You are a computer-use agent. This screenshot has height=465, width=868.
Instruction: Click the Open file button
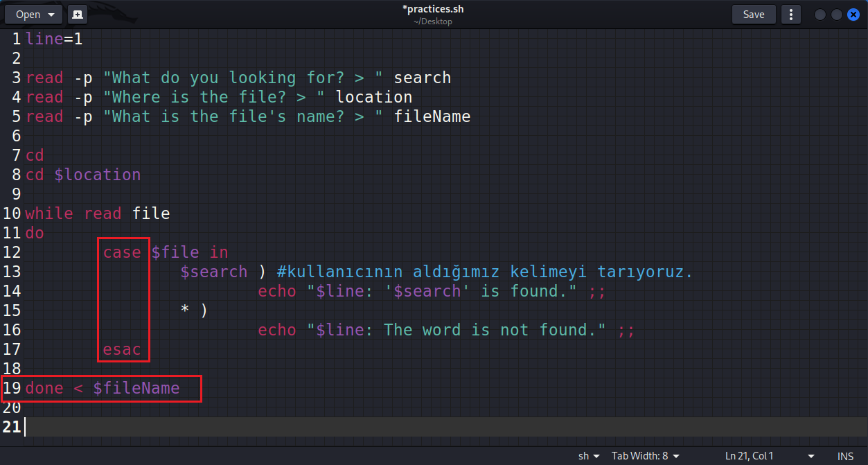34,15
